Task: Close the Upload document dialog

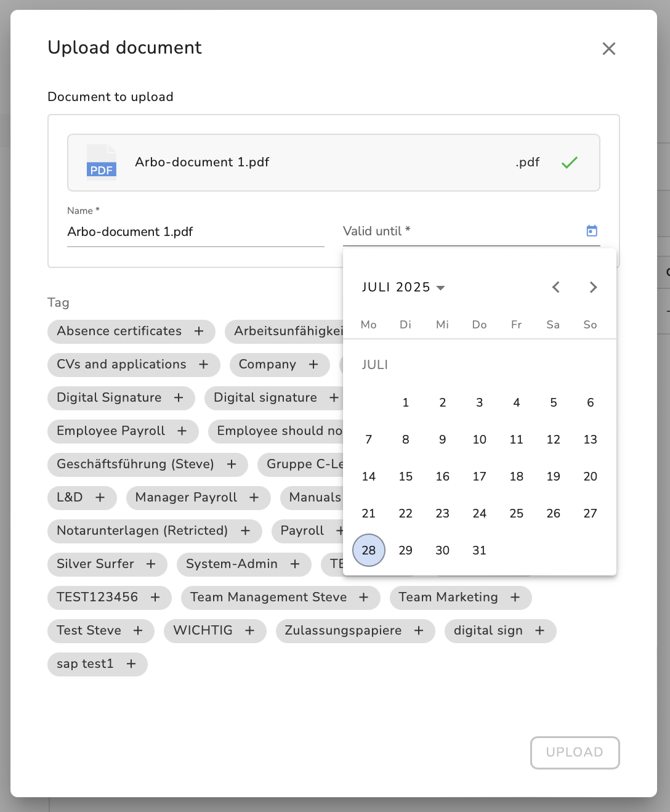Action: click(x=609, y=49)
